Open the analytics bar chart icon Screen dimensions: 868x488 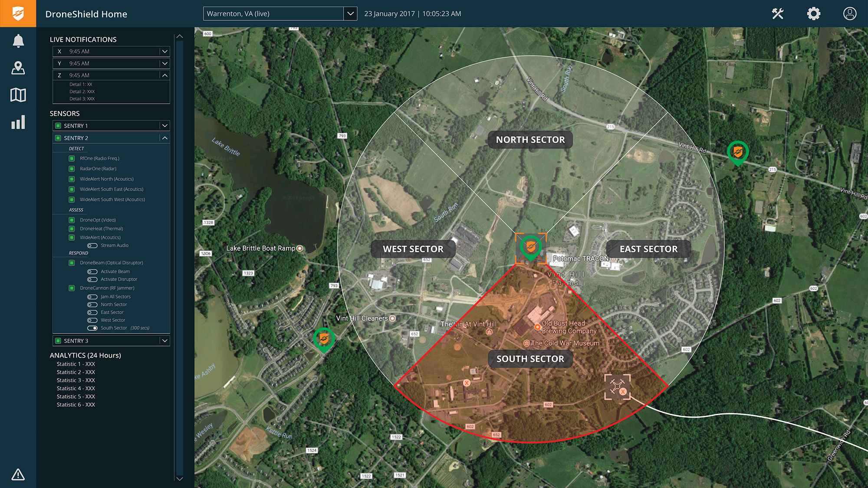[18, 122]
